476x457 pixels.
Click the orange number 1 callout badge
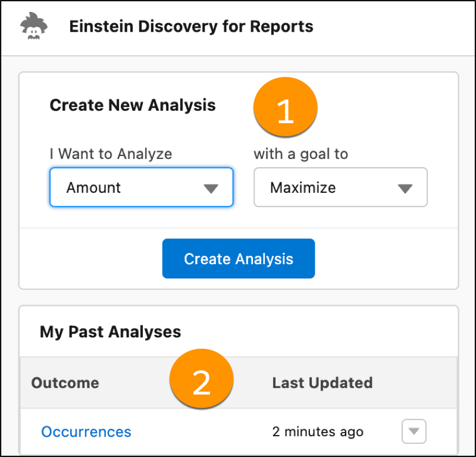(286, 110)
